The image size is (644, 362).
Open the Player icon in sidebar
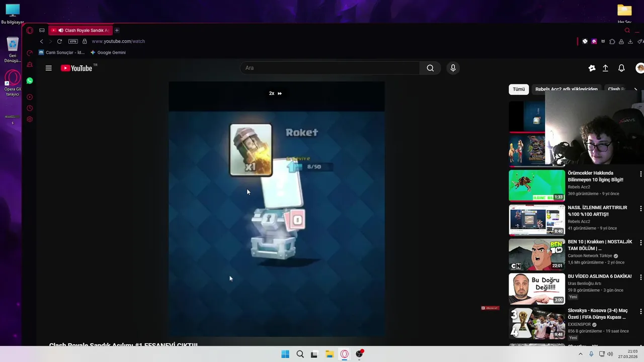(x=30, y=97)
